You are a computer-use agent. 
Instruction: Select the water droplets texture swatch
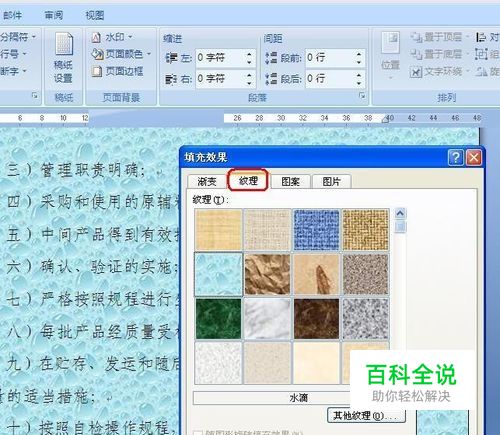pos(218,274)
